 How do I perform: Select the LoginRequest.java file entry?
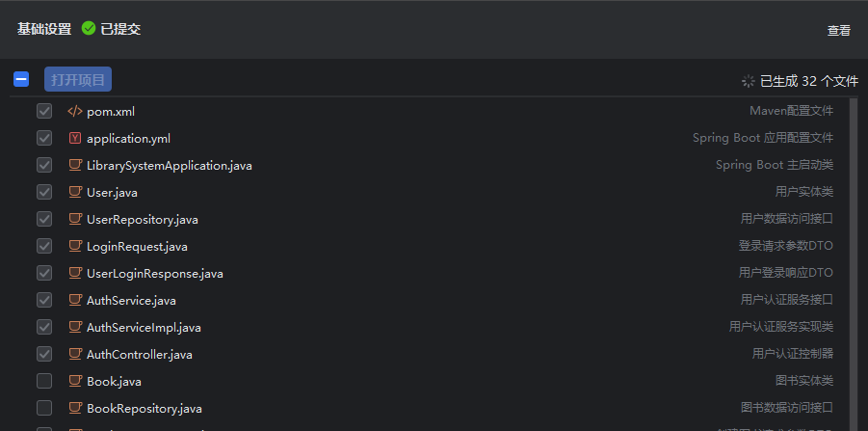(137, 246)
